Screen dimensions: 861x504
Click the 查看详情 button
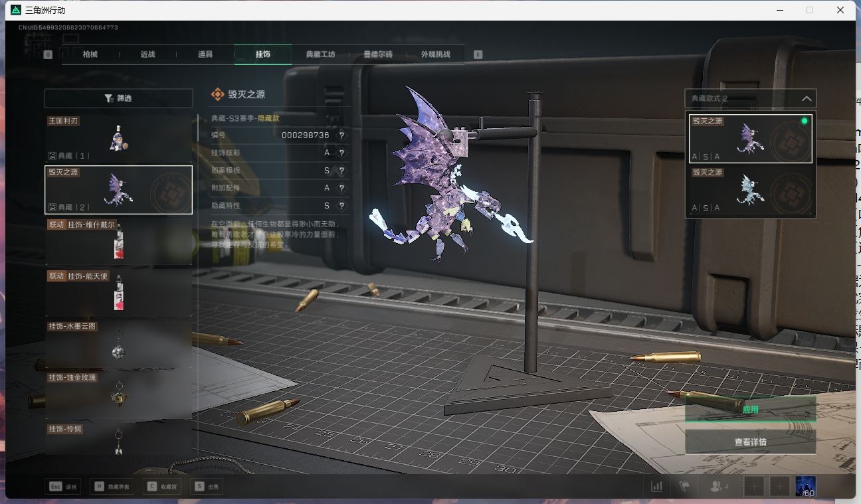(750, 442)
